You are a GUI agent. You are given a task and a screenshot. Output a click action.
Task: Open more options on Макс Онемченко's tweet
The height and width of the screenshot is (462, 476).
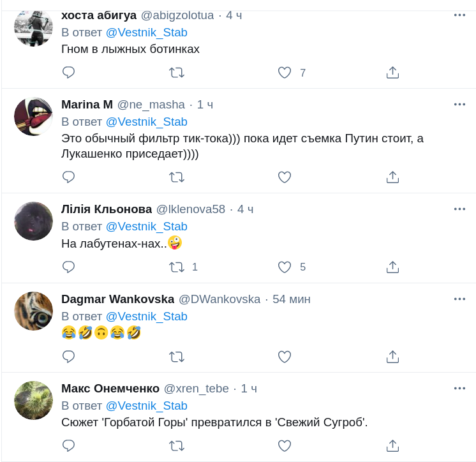coord(459,388)
